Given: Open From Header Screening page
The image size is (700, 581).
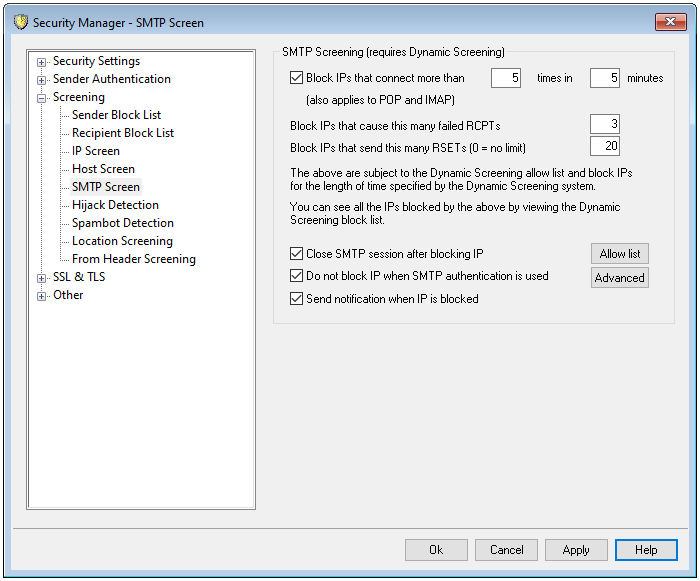Looking at the screenshot, I should pyautogui.click(x=133, y=259).
